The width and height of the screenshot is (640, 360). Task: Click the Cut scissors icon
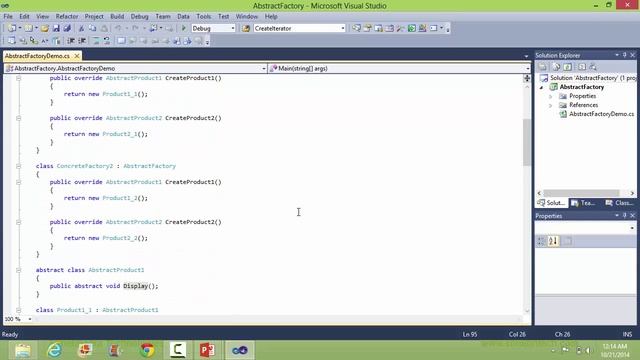tap(81, 28)
